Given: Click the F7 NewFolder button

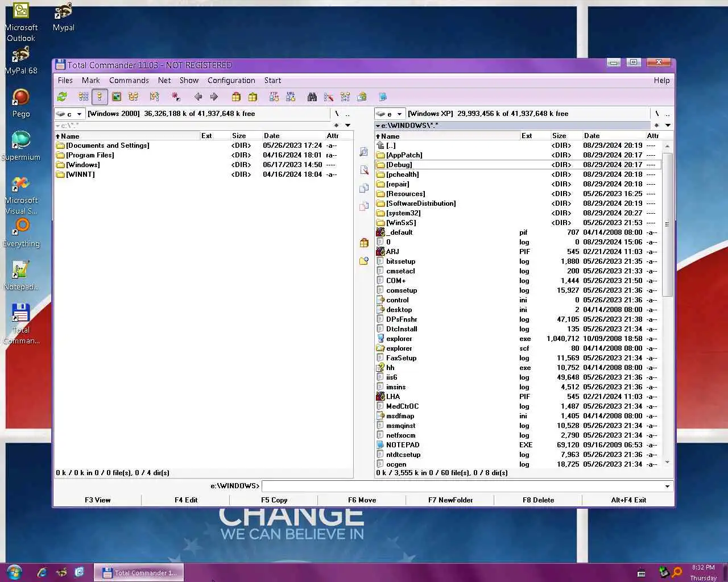Looking at the screenshot, I should click(x=450, y=500).
